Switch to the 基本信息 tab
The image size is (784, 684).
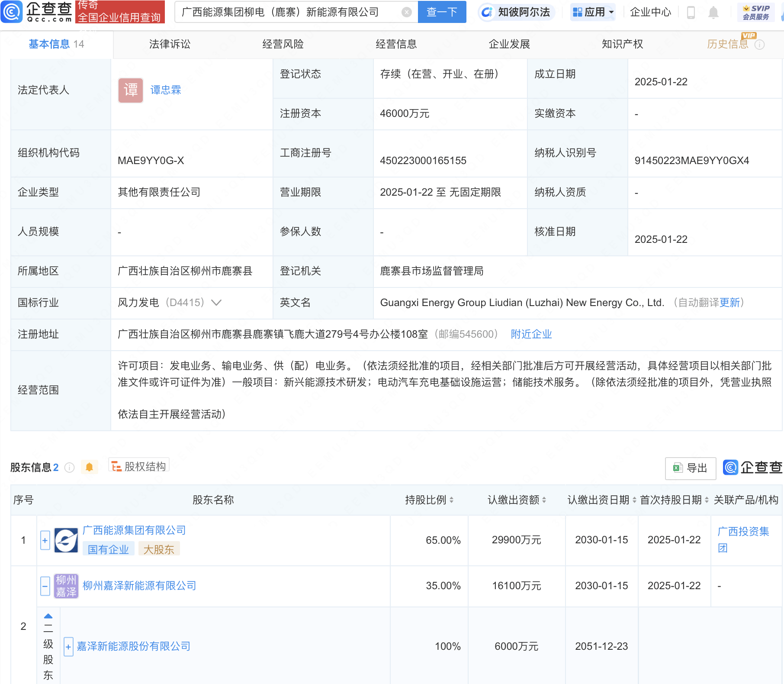click(56, 44)
